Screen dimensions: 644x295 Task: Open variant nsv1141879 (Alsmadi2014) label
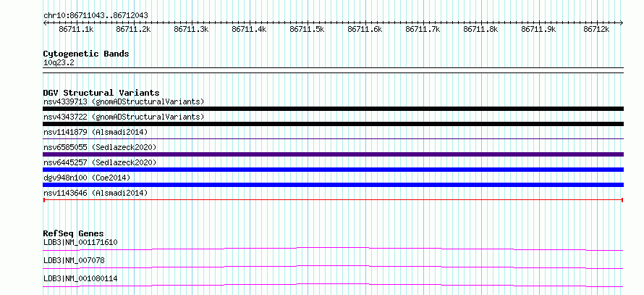coord(96,132)
